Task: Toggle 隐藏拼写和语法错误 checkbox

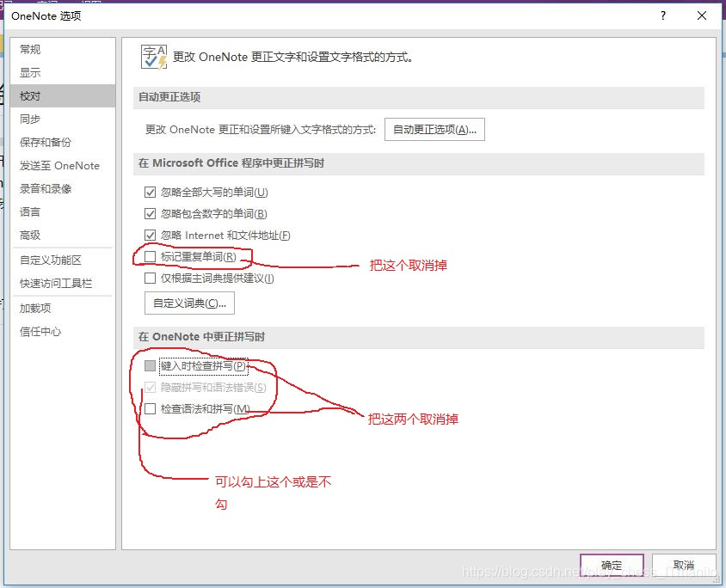Action: [150, 387]
